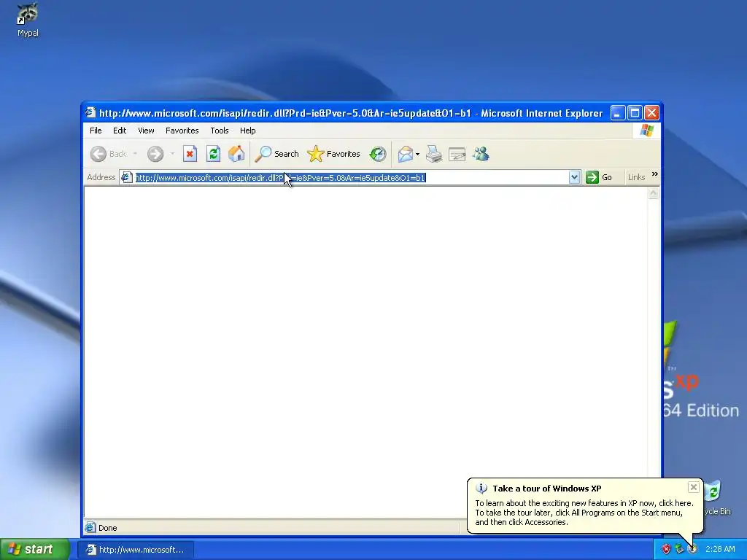The height and width of the screenshot is (560, 747).
Task: Click inside the Address URL field
Action: click(x=350, y=178)
